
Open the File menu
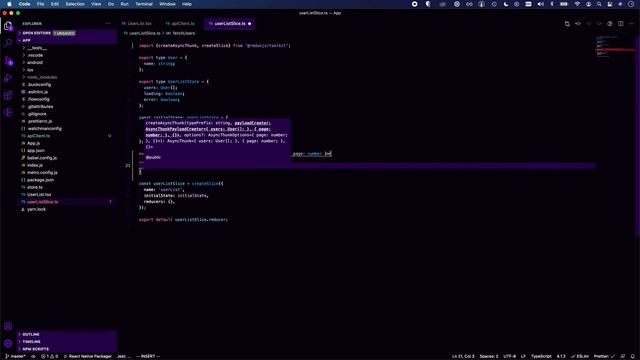point(40,4)
